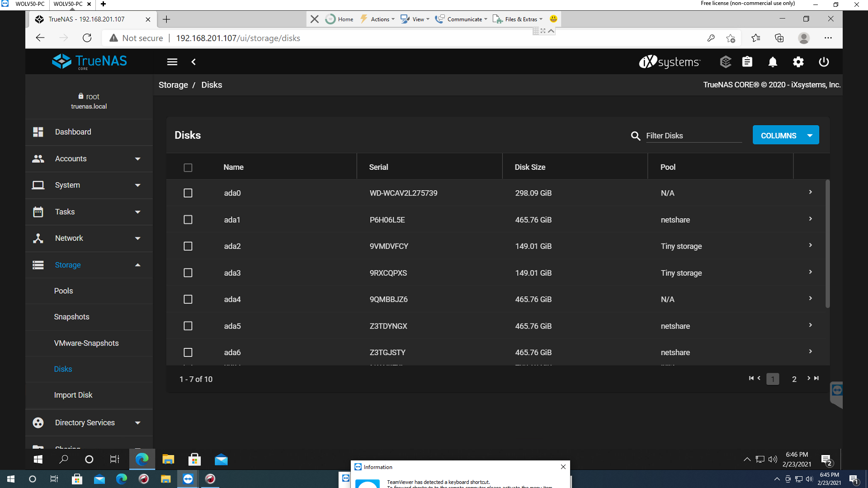Close the TeamViewer toolbar with the X
Screen dimensions: 868x488
315,19
